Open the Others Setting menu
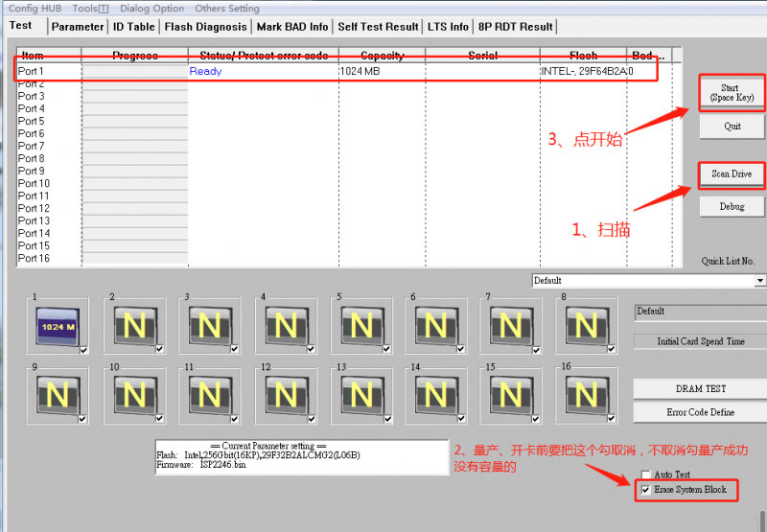 (227, 9)
